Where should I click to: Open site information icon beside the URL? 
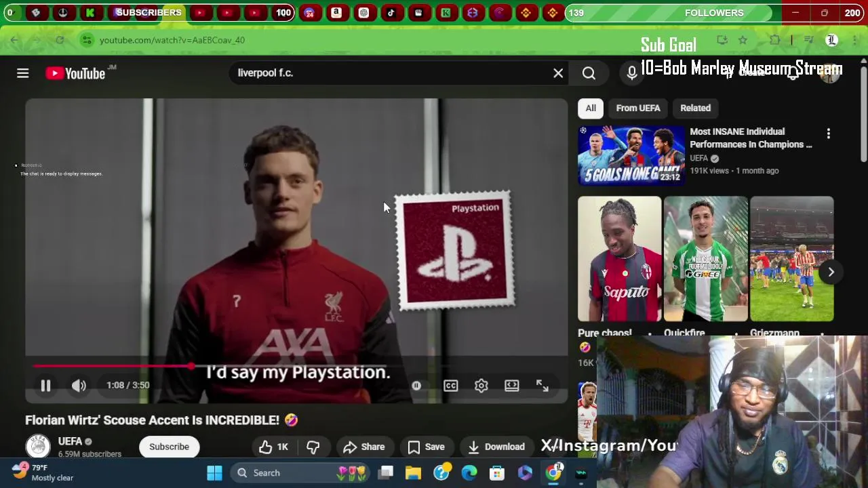pyautogui.click(x=87, y=40)
